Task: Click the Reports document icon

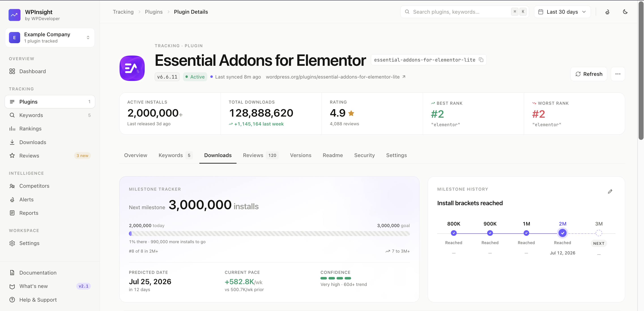Action: coord(12,213)
